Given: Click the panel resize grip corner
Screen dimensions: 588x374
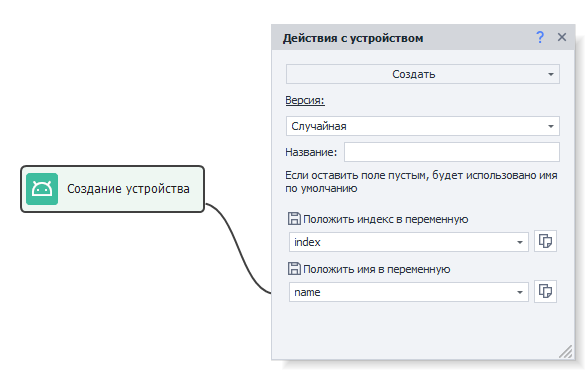Looking at the screenshot, I should pyautogui.click(x=566, y=351).
